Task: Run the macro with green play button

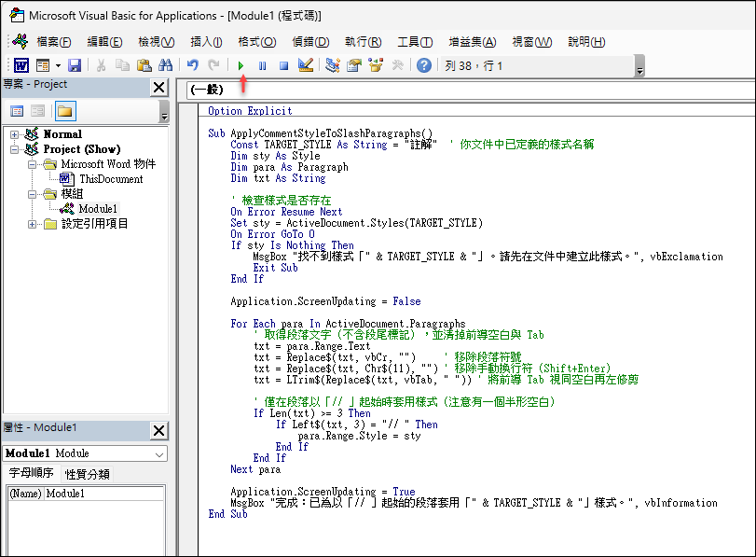Action: 241,65
